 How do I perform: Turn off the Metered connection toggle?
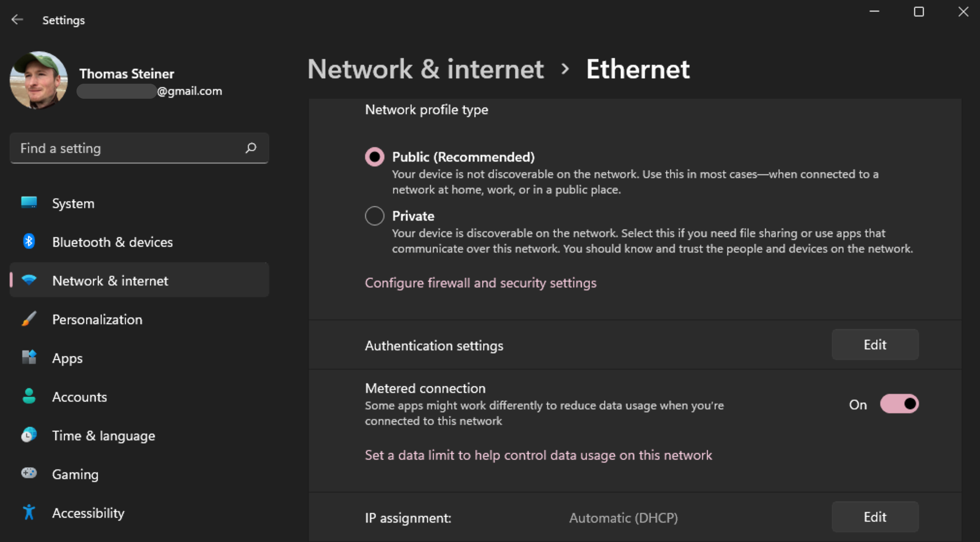[x=899, y=404]
